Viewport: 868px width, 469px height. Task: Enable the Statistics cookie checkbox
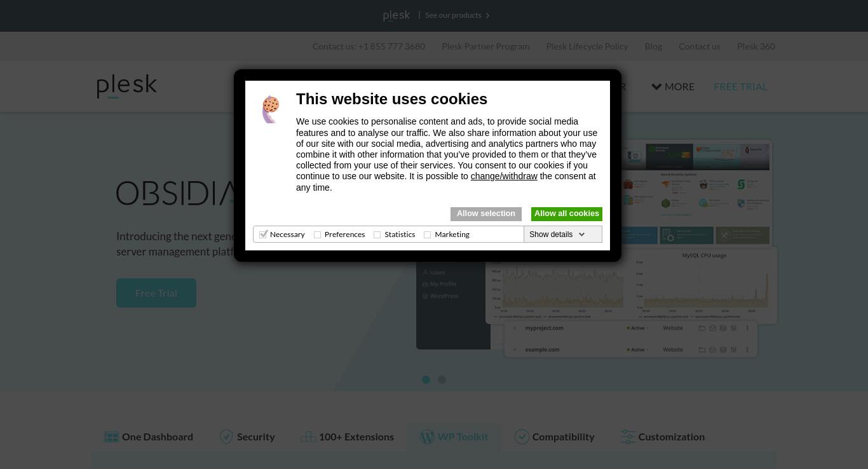coord(377,234)
